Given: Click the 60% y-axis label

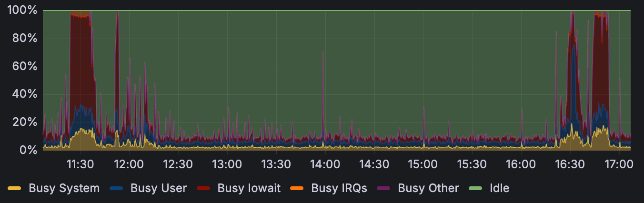Looking at the screenshot, I should (x=25, y=66).
